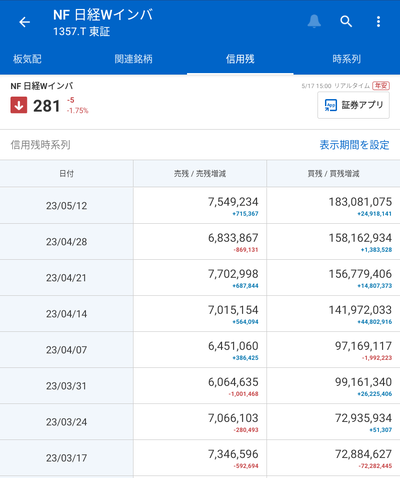
Task: Tap the sell balance value 6,064,635
Action: click(x=233, y=382)
